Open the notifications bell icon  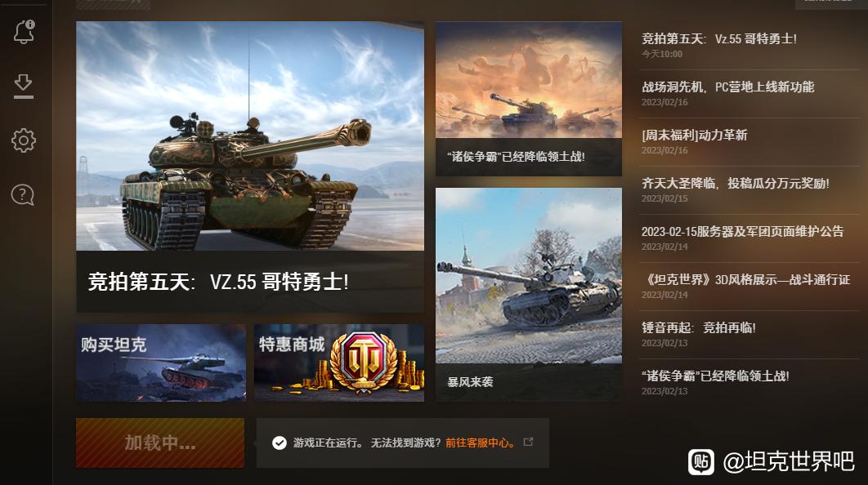(x=24, y=32)
